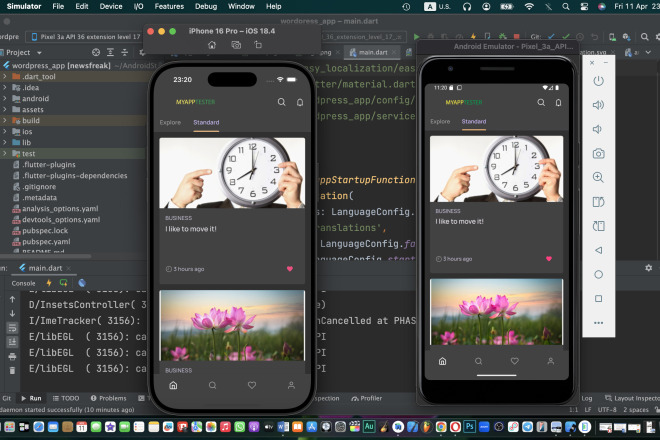Tap the search icon in the iPhone app header
660x440 pixels.
(281, 102)
